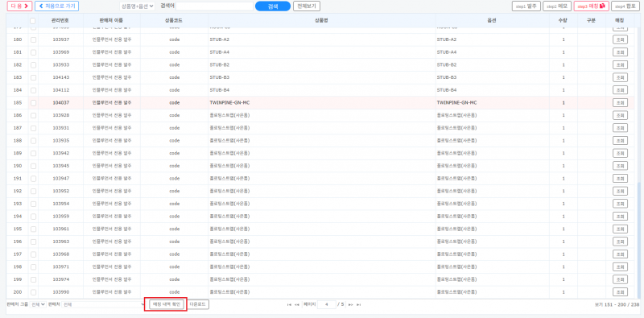Switch to step2 메모 tab

(x=557, y=6)
